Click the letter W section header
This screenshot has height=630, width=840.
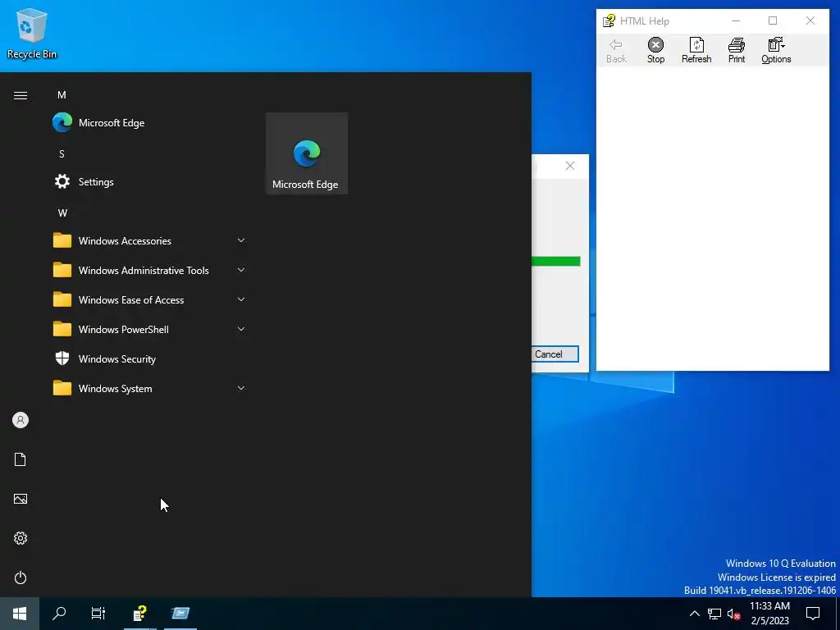pyautogui.click(x=62, y=212)
